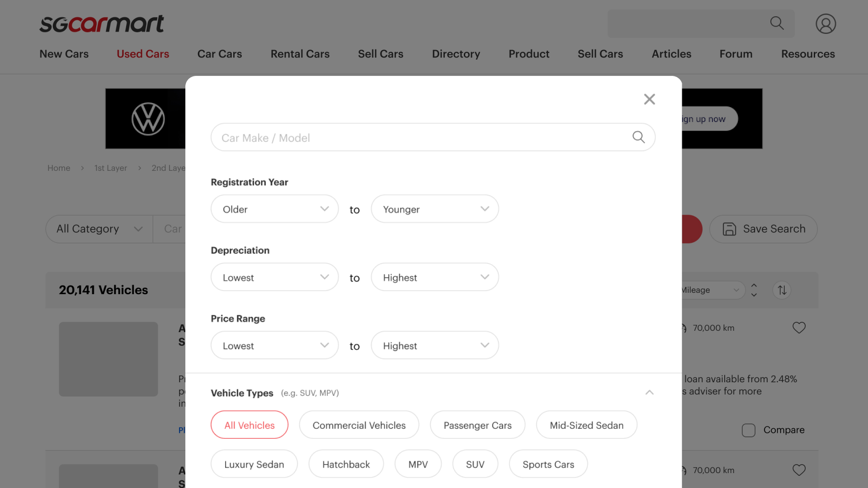Screen dimensions: 868x488
Task: Open the user account profile icon
Action: tap(826, 24)
